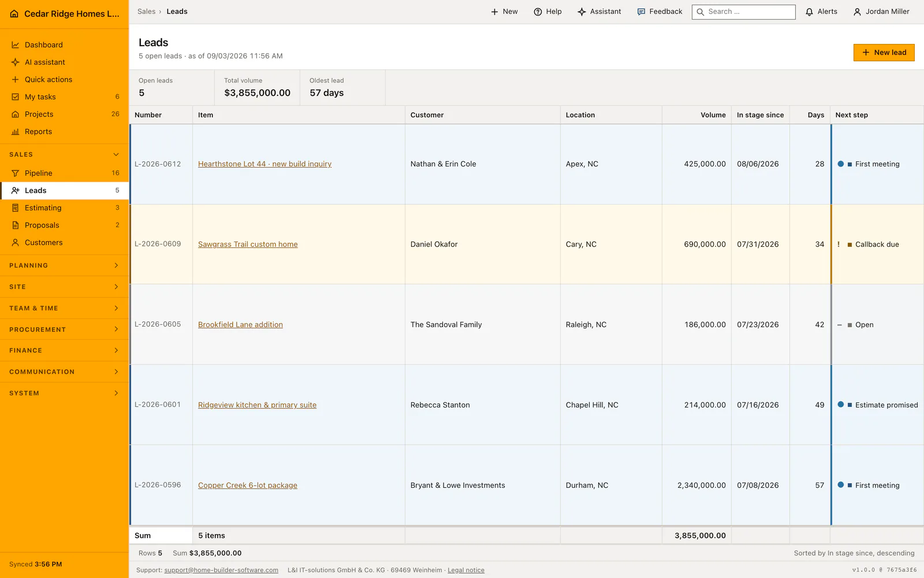924x578 pixels.
Task: Expand the PROCUREMENT section
Action: point(64,329)
